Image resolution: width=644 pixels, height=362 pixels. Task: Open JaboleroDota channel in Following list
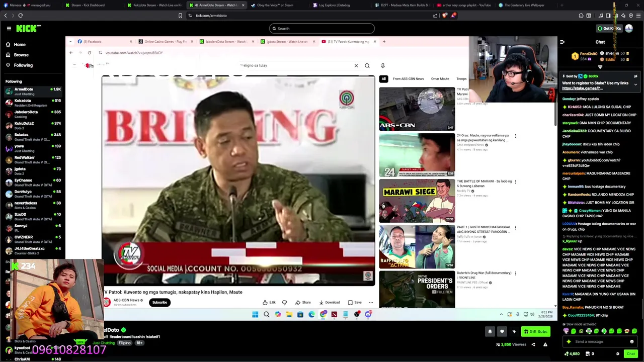[x=33, y=114]
